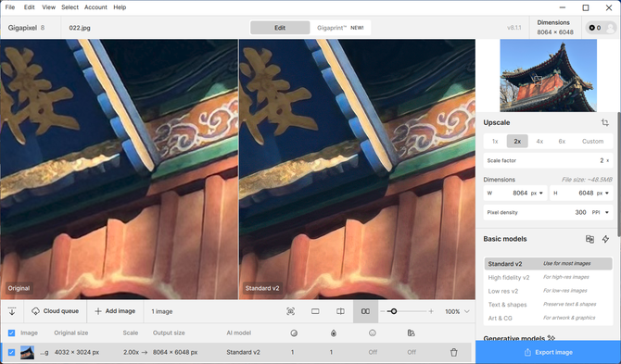Click the Add image button
Image resolution: width=621 pixels, height=364 pixels.
click(x=115, y=311)
